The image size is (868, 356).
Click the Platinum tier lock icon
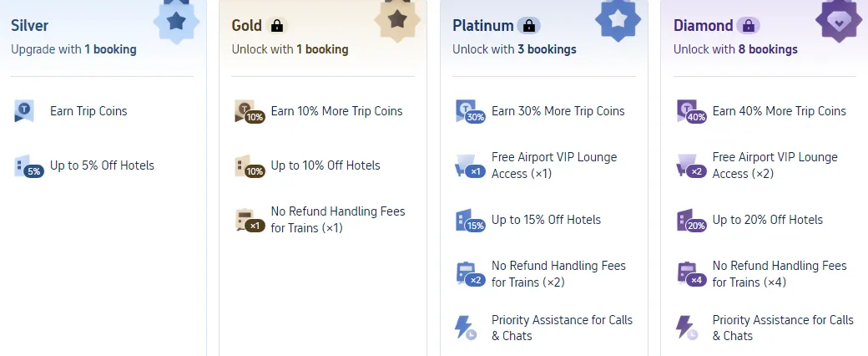pyautogui.click(x=528, y=26)
